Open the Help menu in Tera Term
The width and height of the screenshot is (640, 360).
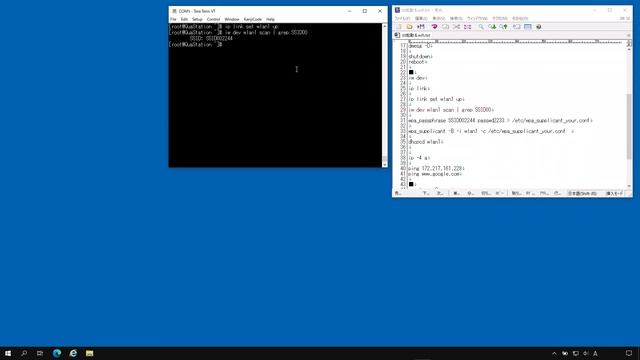point(270,19)
